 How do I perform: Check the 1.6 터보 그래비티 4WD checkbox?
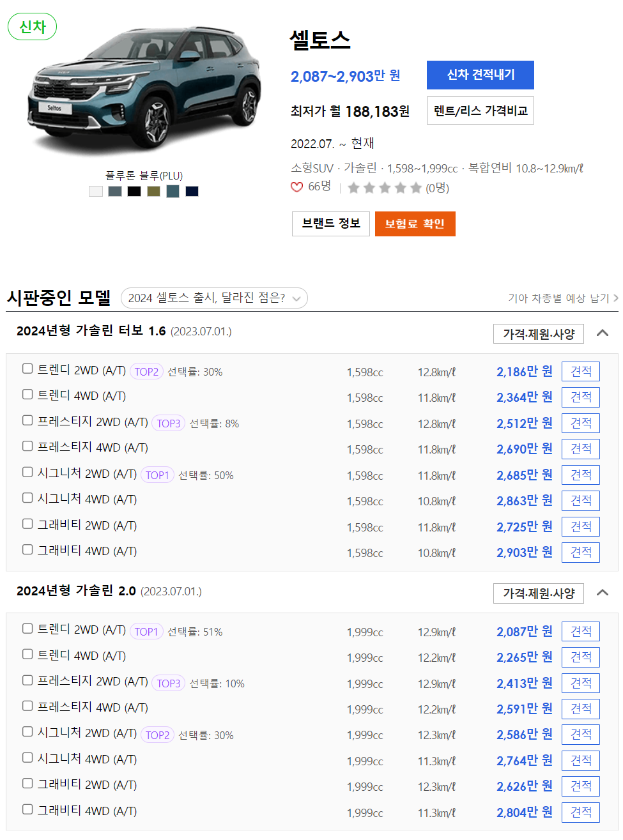click(x=27, y=549)
